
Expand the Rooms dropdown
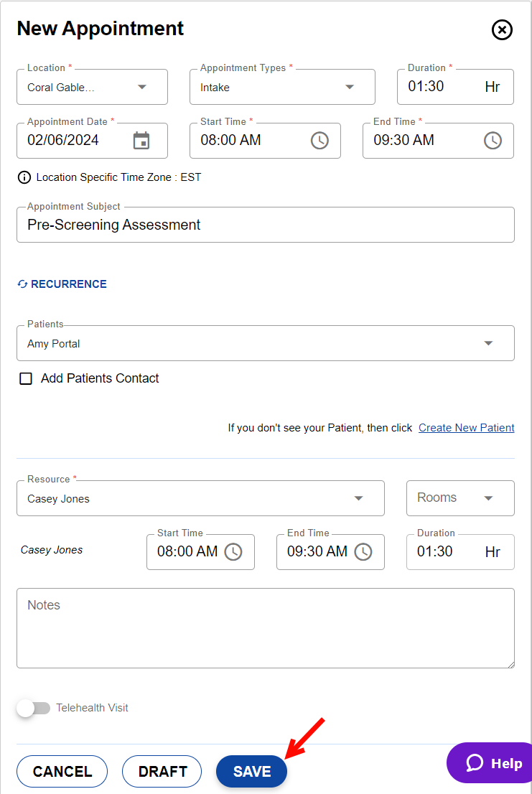click(488, 498)
